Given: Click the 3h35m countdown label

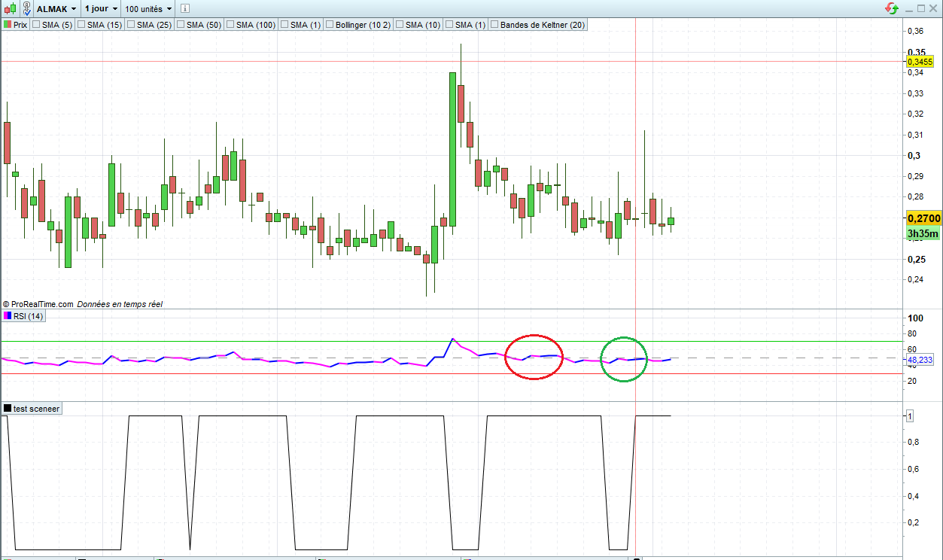Looking at the screenshot, I should tap(923, 233).
